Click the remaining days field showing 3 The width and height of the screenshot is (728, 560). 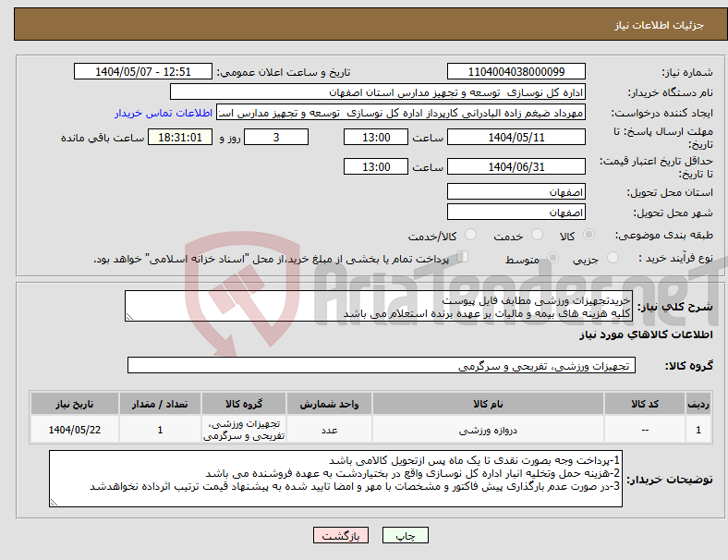point(276,138)
